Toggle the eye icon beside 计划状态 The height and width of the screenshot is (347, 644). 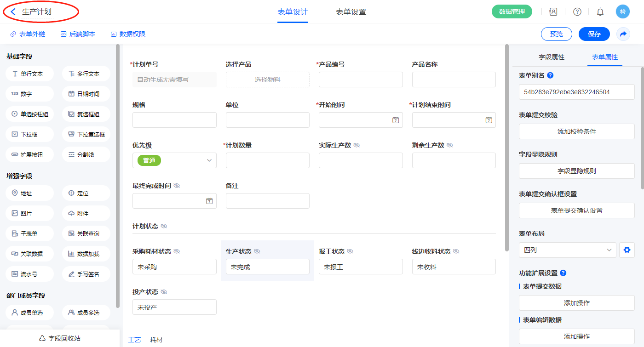tap(164, 226)
